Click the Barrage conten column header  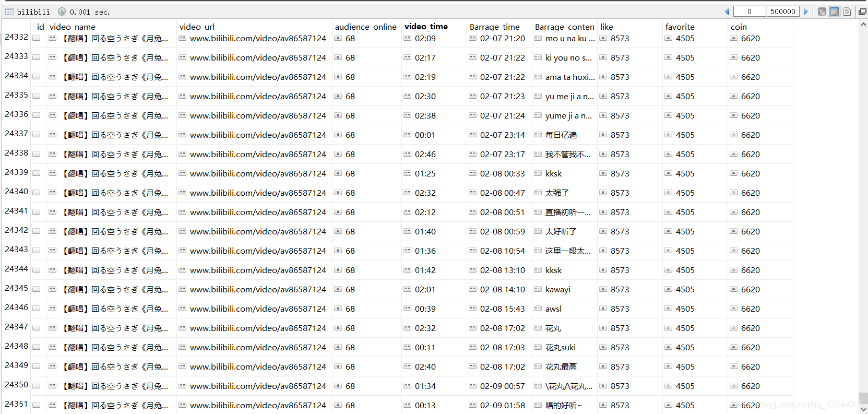565,27
